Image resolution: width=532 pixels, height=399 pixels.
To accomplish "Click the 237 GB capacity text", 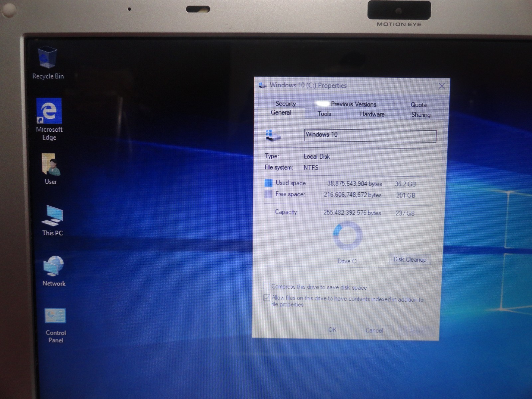I will coord(405,213).
